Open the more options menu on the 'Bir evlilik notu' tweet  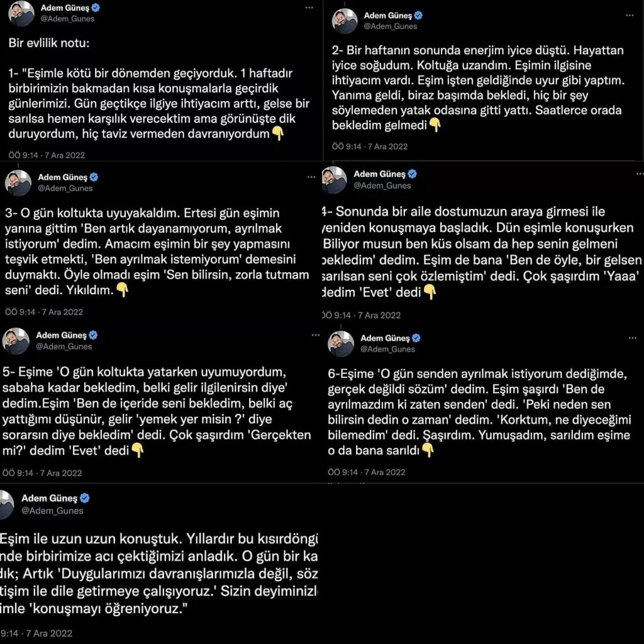pos(309,8)
